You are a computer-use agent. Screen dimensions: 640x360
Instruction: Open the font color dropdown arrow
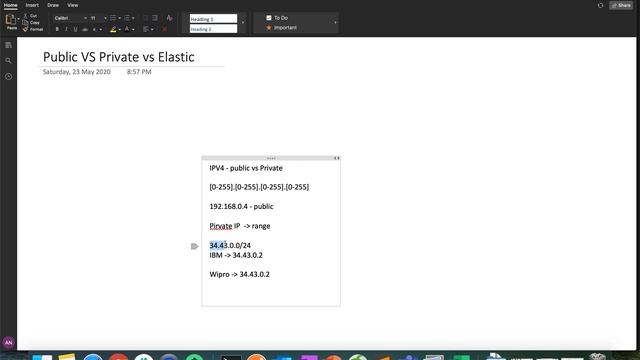coord(133,30)
